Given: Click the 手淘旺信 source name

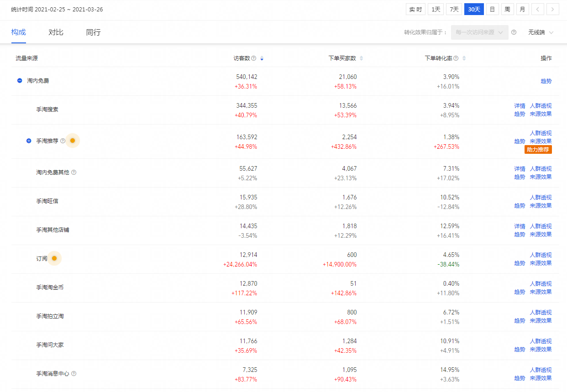Looking at the screenshot, I should [47, 201].
